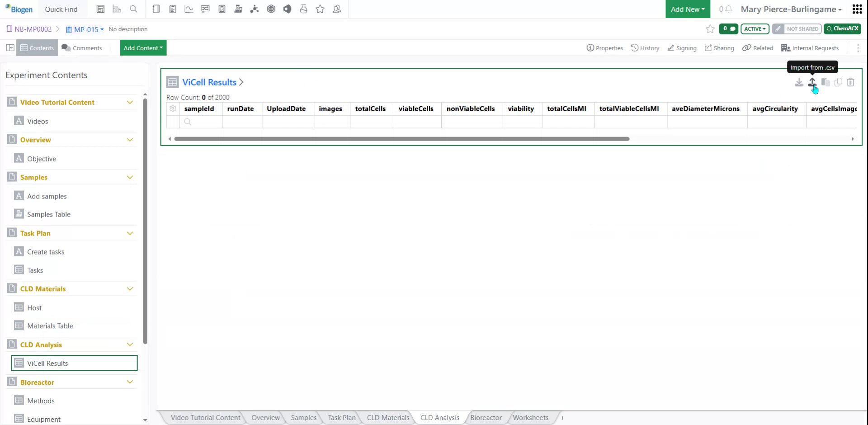This screenshot has width=868, height=425.
Task: Click the Import from .csv upload icon
Action: (812, 83)
